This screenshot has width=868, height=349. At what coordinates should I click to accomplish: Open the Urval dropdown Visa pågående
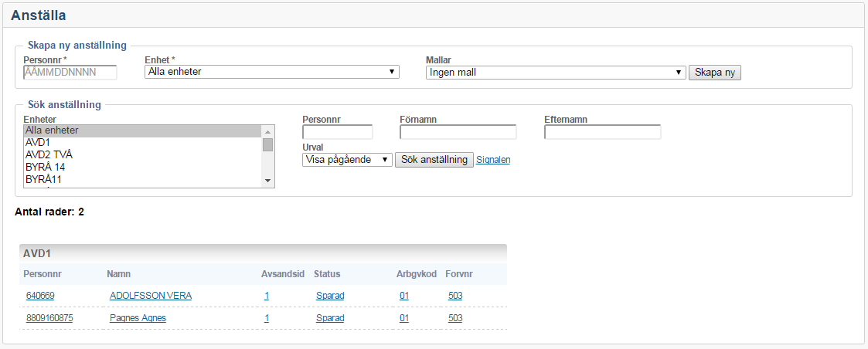click(347, 160)
